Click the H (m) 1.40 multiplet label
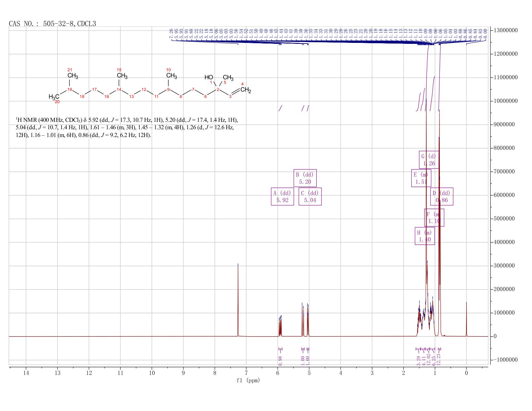This screenshot has width=532, height=411. click(x=425, y=236)
